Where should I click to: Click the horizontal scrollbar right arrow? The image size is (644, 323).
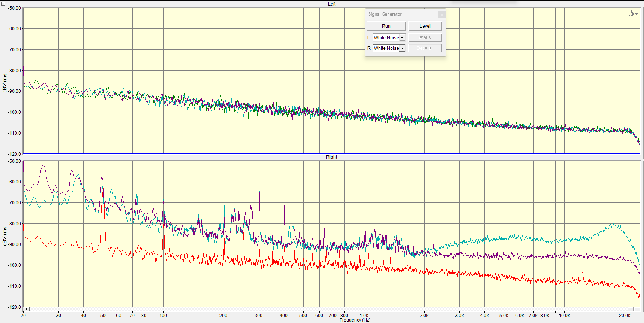[x=637, y=309]
